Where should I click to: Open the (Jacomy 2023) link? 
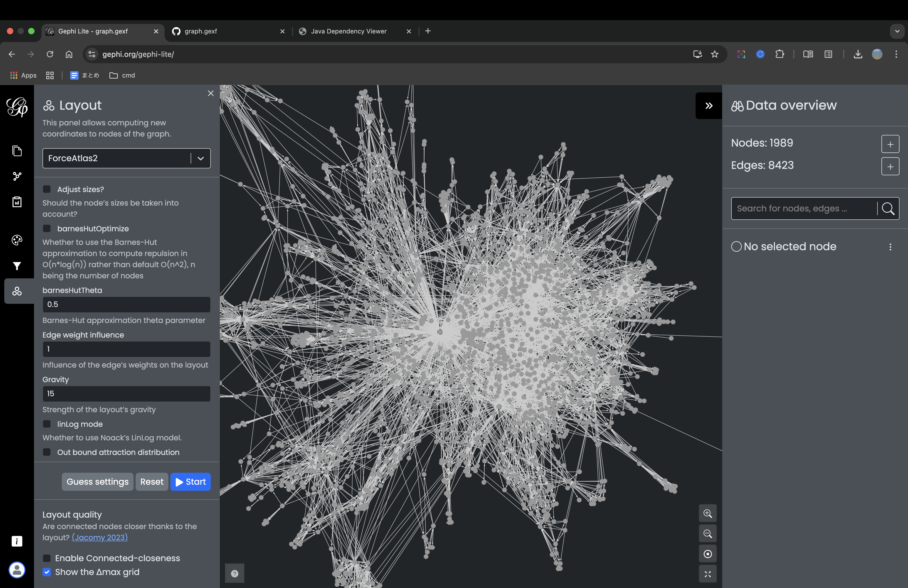[x=99, y=537]
